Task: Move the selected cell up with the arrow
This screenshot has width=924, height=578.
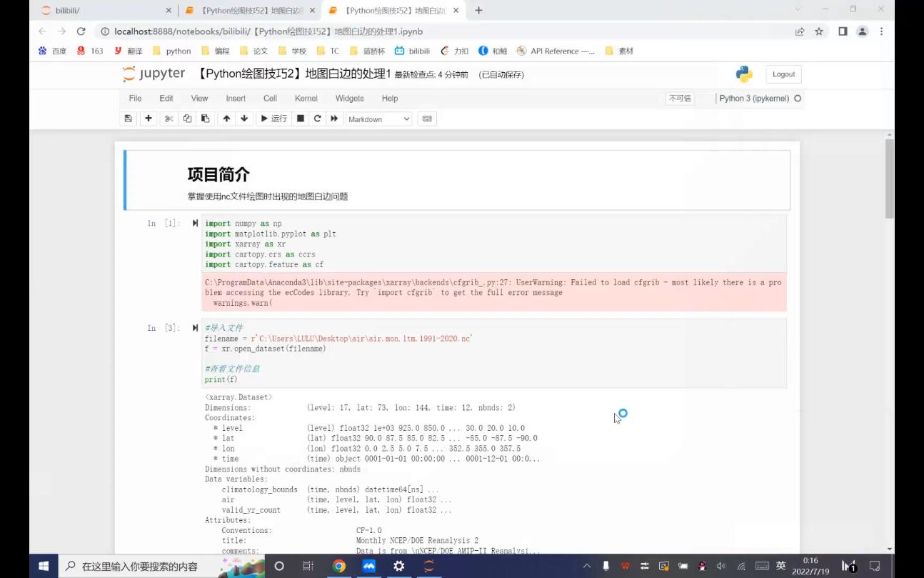Action: pyautogui.click(x=226, y=119)
